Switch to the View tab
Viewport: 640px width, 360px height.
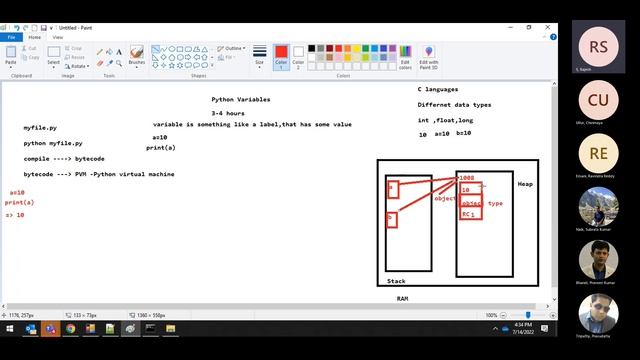click(x=58, y=37)
